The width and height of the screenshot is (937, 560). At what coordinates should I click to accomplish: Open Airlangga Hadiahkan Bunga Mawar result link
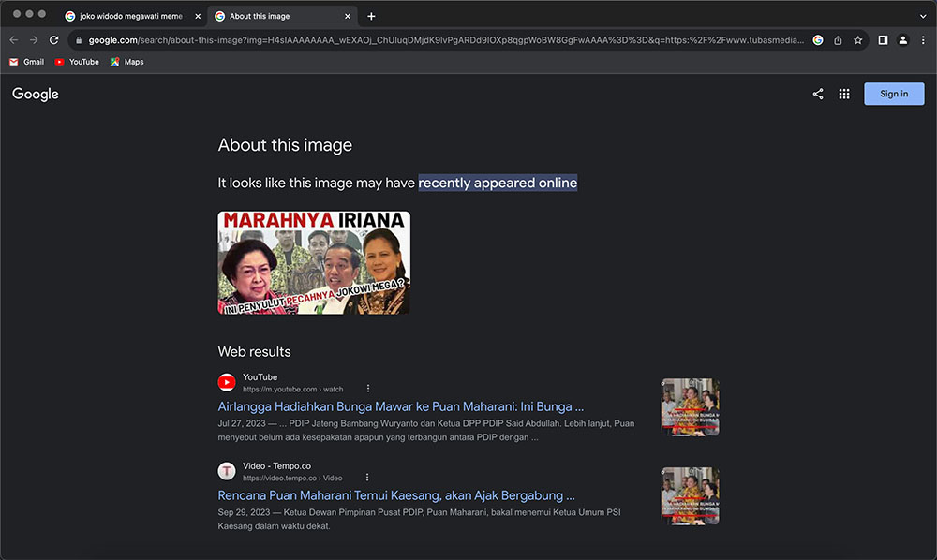click(x=400, y=406)
